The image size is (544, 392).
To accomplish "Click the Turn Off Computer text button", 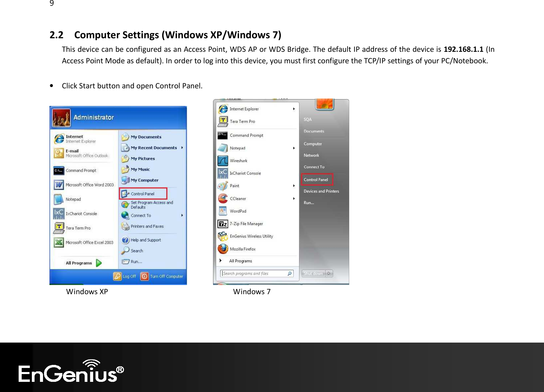I will click(166, 277).
